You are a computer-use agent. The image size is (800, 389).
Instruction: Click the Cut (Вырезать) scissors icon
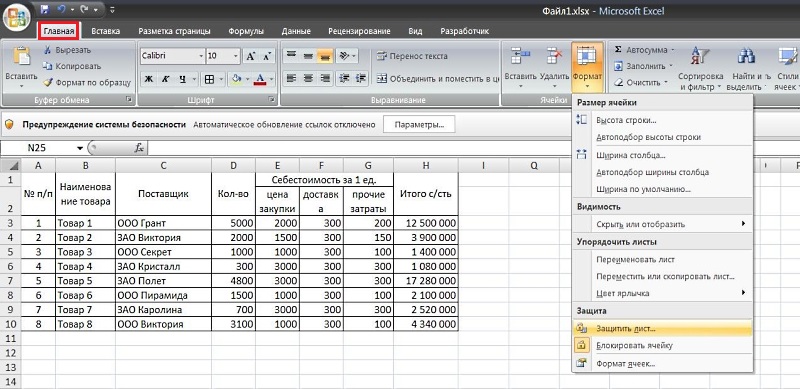(x=47, y=50)
